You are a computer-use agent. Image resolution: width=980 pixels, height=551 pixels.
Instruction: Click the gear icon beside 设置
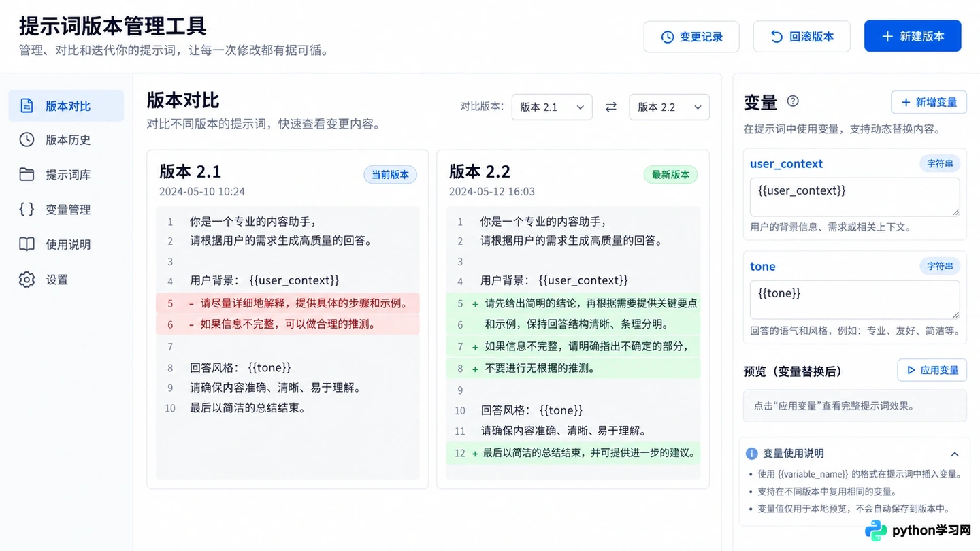pos(27,280)
